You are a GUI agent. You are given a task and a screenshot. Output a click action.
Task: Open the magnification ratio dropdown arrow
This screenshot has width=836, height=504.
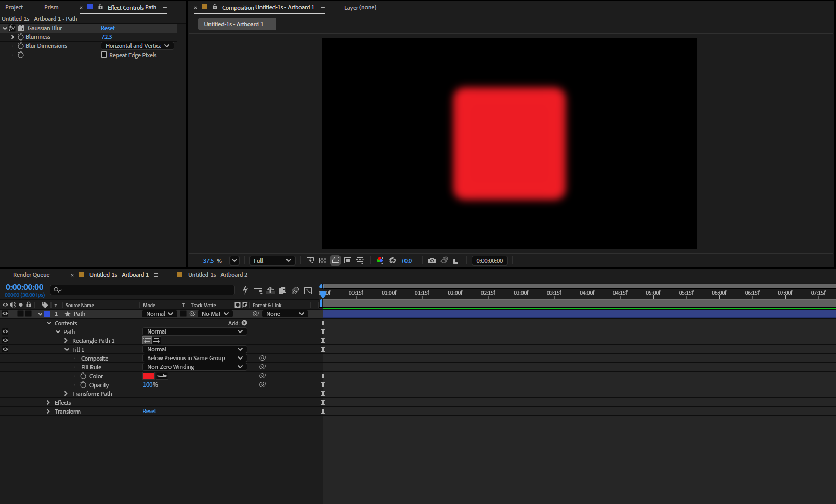(234, 260)
